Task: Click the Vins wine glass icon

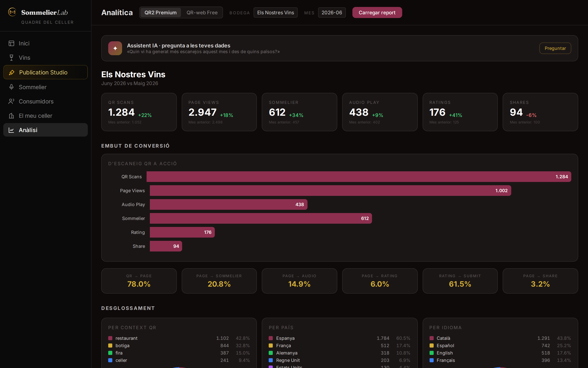Action: coord(11,58)
